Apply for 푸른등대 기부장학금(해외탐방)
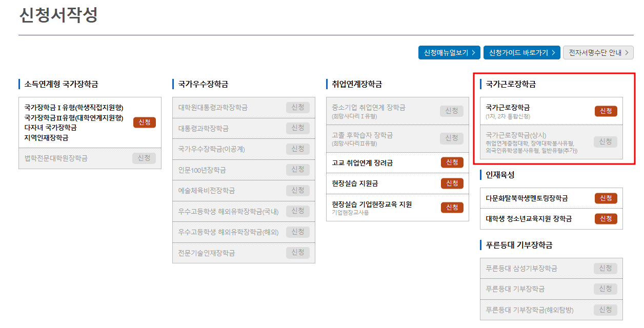This screenshot has width=644, height=328. pyautogui.click(x=605, y=310)
